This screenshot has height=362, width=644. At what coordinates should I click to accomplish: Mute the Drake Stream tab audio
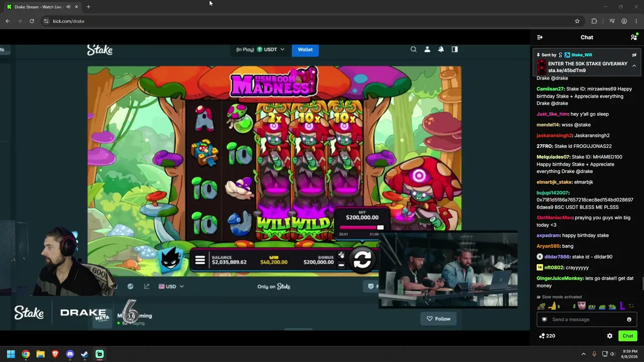68,7
